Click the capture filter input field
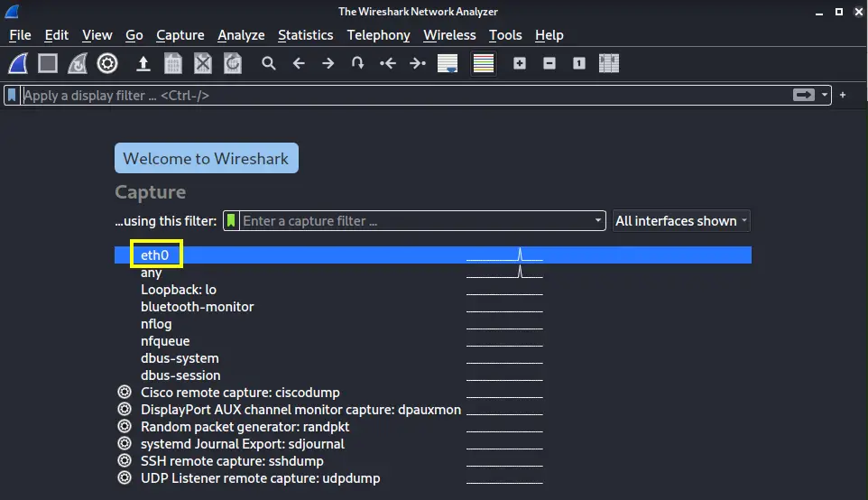 (416, 221)
